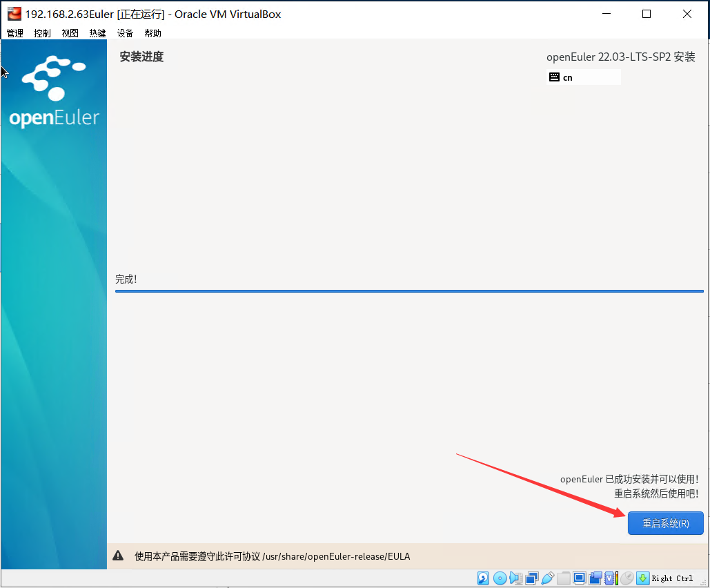Click the 完成! status text

[126, 279]
